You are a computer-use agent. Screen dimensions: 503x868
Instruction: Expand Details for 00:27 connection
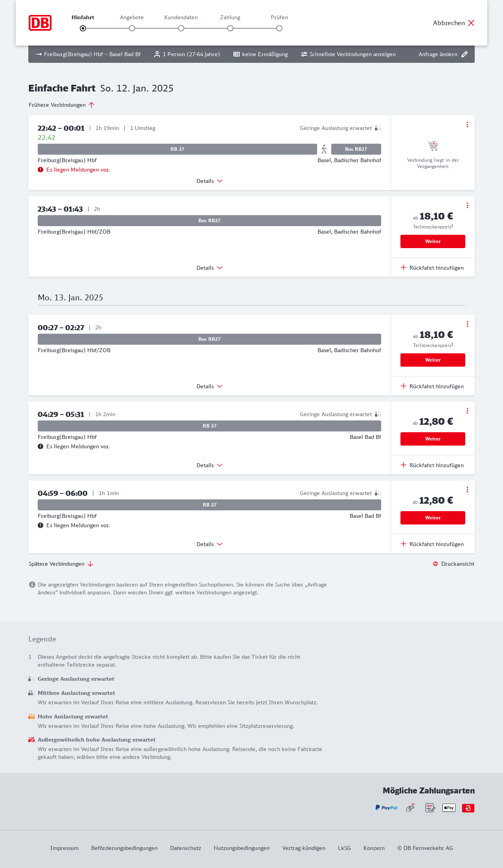coord(209,386)
